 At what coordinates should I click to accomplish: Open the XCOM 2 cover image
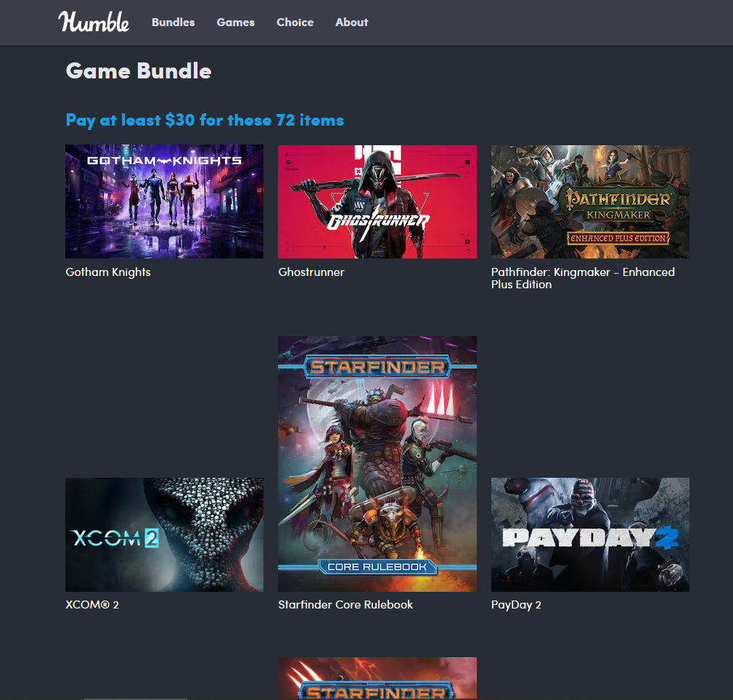[x=165, y=534]
